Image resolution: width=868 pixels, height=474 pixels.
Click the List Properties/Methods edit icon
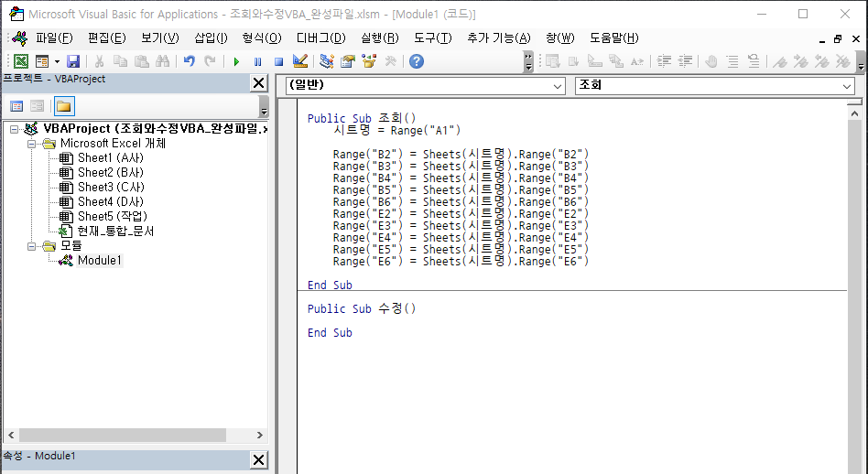552,61
